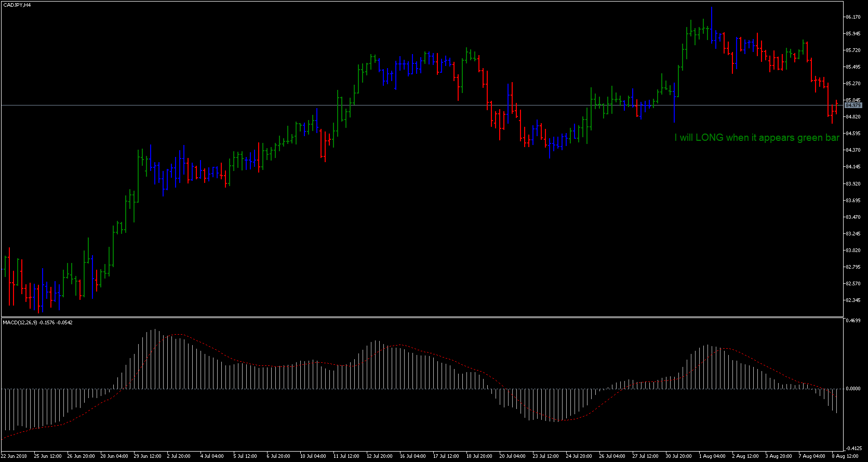Click the -0.4125 MACD scale minimum
The width and height of the screenshot is (868, 462).
tap(853, 448)
